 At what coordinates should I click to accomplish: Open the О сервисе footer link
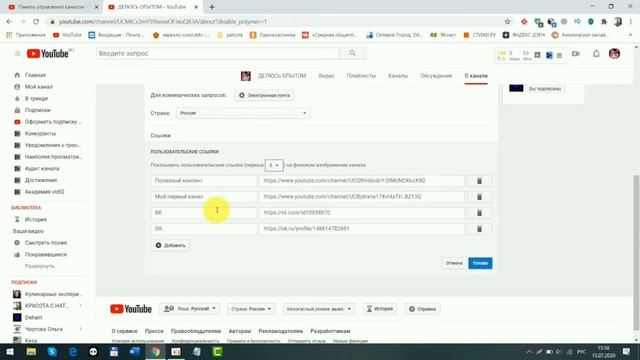(x=124, y=331)
